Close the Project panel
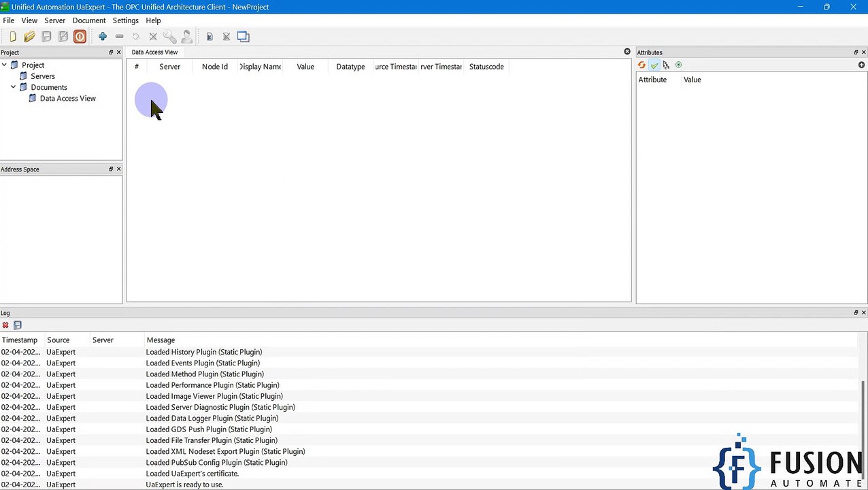The width and height of the screenshot is (868, 490). point(118,52)
